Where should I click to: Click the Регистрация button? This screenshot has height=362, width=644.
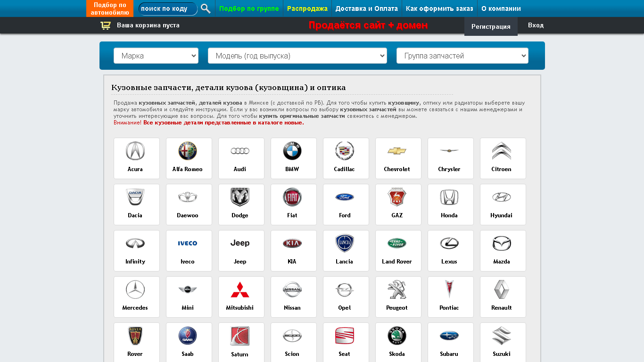point(491,26)
